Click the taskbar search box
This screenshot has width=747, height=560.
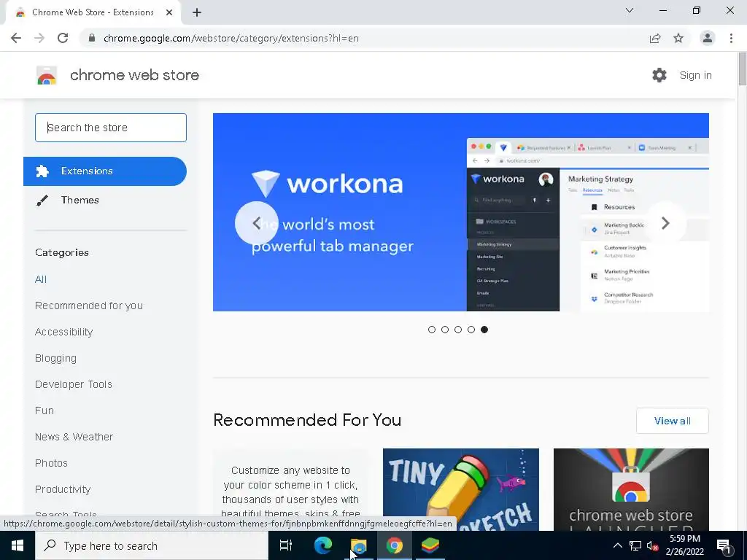point(152,545)
